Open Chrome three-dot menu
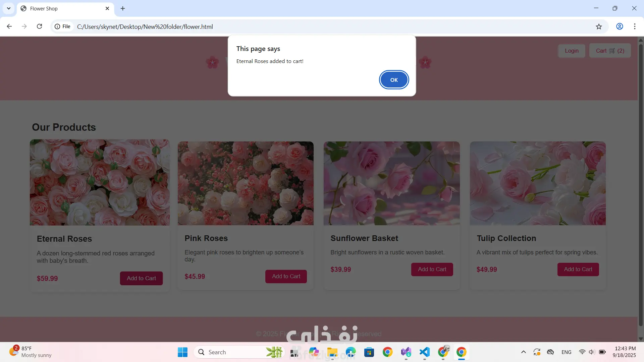The width and height of the screenshot is (644, 362). (x=635, y=26)
